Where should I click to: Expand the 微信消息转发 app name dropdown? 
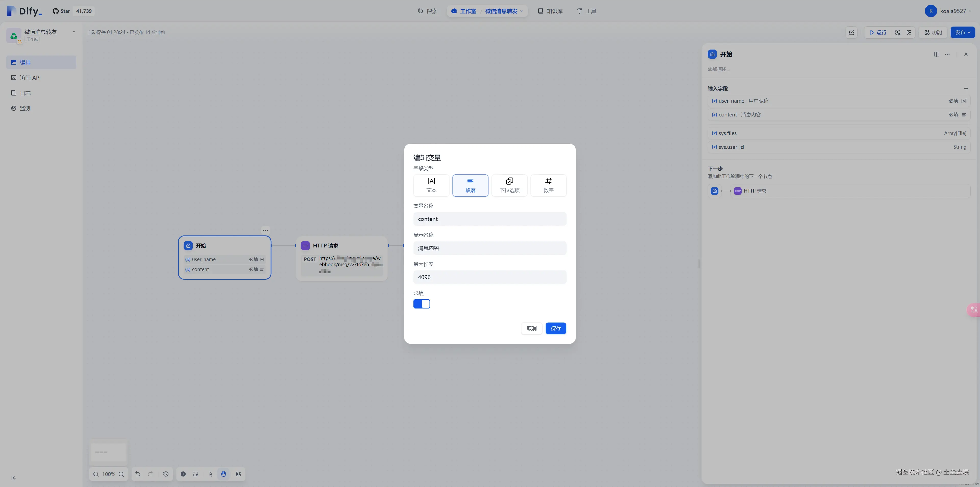(74, 32)
